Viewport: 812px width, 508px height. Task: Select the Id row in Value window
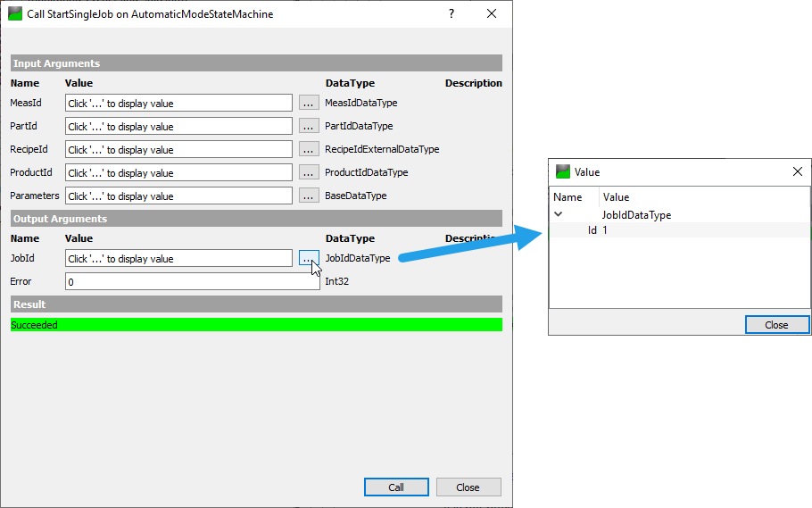point(679,230)
